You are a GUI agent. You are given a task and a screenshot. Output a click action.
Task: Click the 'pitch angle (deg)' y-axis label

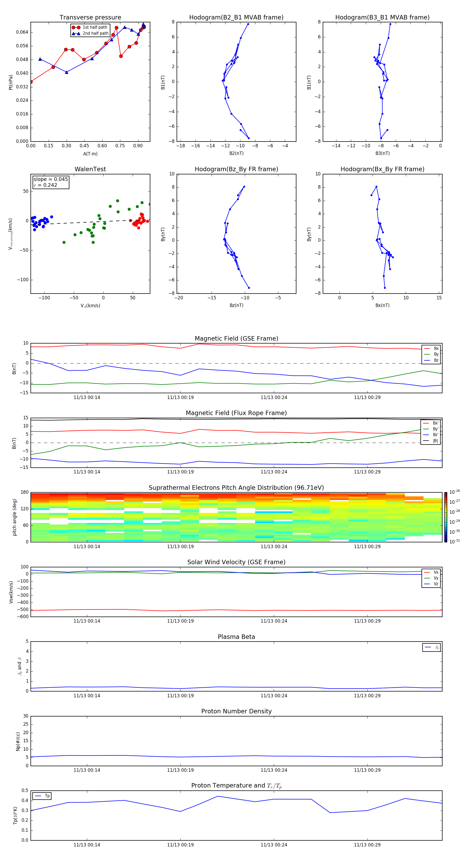click(14, 517)
